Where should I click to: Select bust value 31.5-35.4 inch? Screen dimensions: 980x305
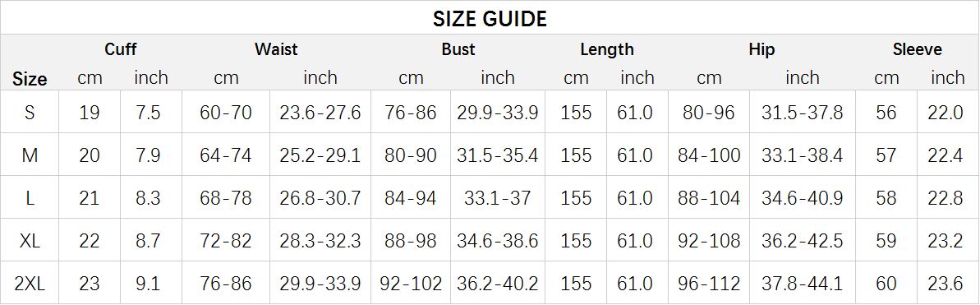(498, 155)
